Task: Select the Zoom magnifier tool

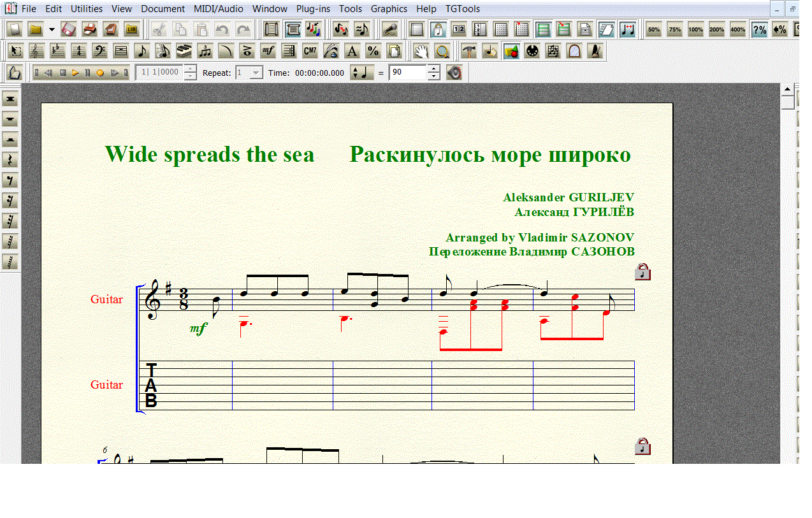Action: point(442,52)
